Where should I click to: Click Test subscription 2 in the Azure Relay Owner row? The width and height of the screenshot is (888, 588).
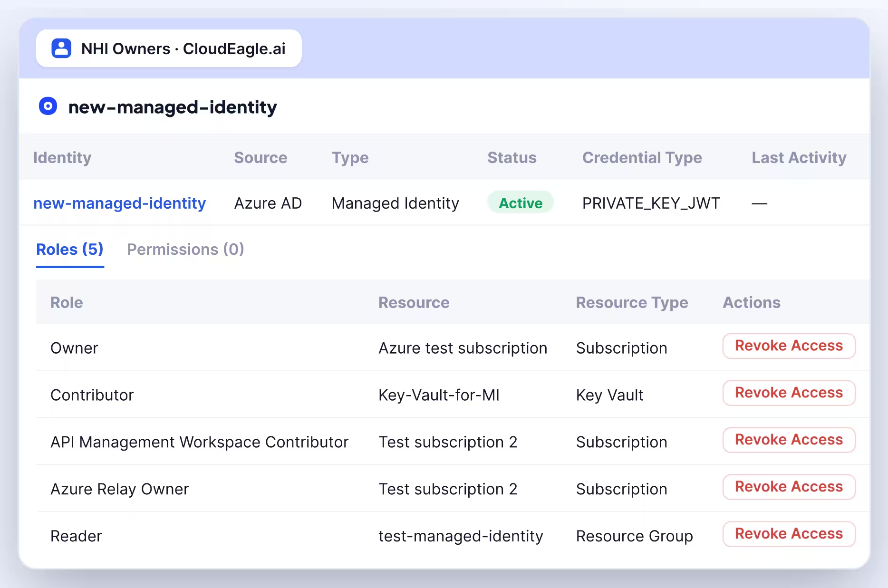tap(448, 489)
